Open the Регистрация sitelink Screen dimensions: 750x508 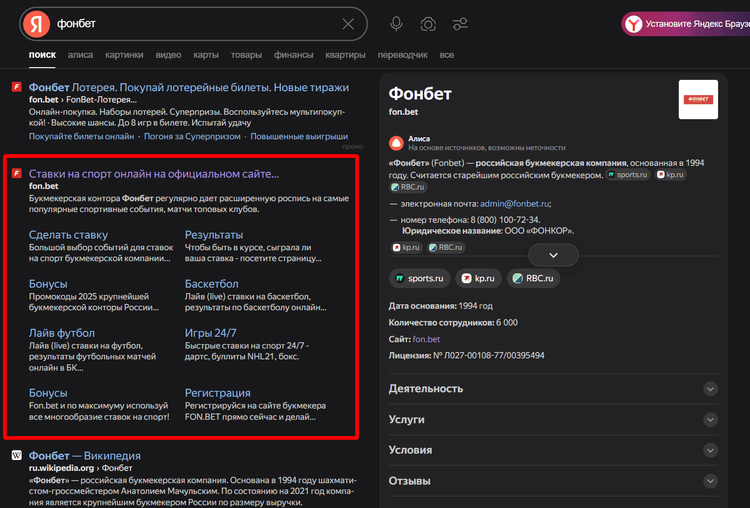[217, 393]
